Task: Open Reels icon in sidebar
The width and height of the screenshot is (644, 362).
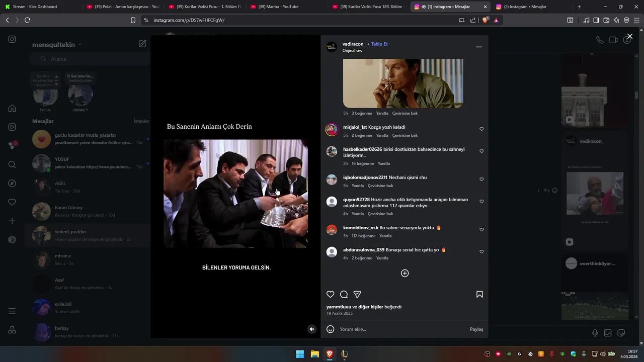Action: point(12,127)
